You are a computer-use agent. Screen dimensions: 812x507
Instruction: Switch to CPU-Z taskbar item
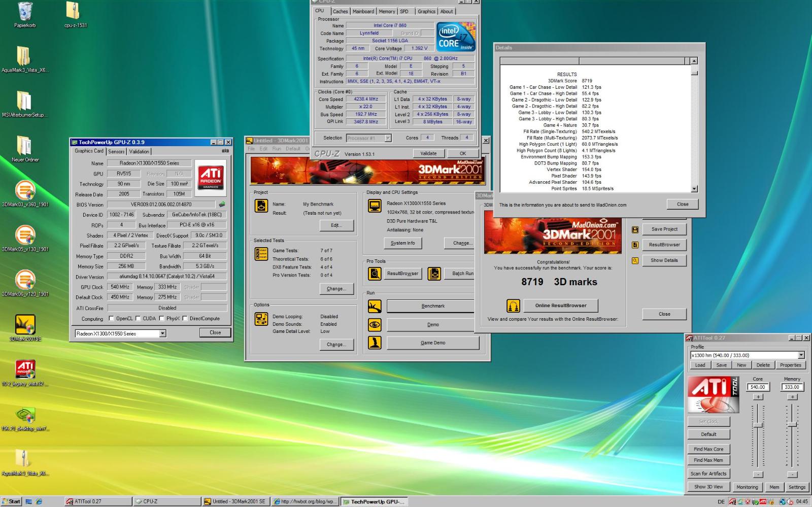coord(166,501)
